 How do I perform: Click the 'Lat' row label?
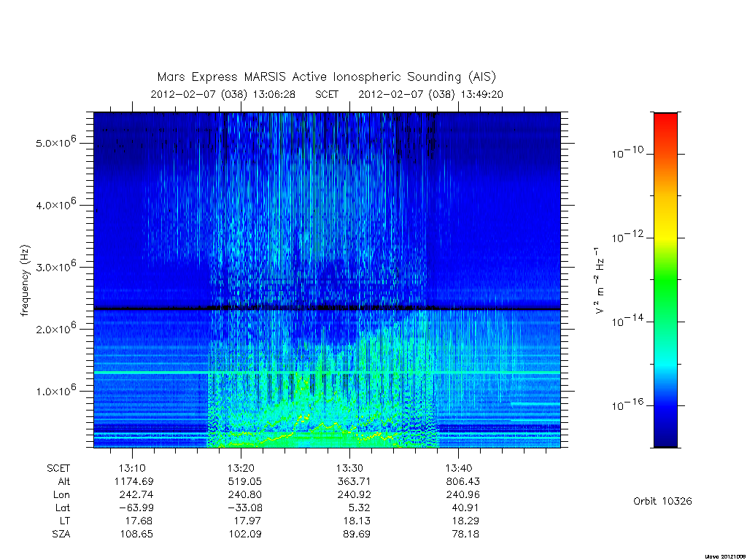[x=63, y=507]
